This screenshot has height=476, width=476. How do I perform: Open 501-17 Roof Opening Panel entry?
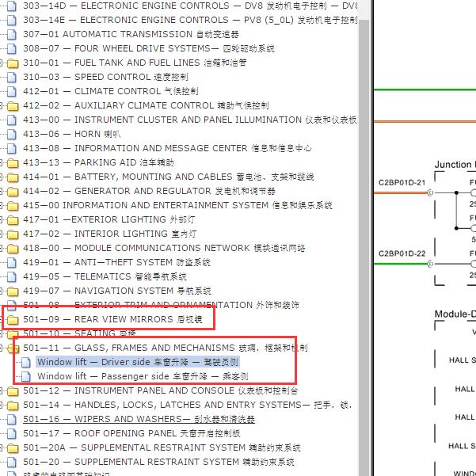131,434
